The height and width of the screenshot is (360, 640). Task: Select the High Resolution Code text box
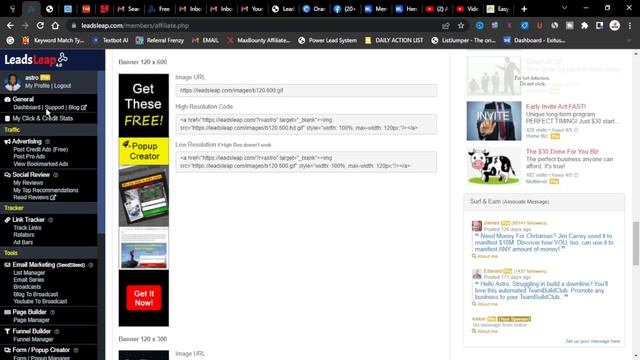coord(306,124)
